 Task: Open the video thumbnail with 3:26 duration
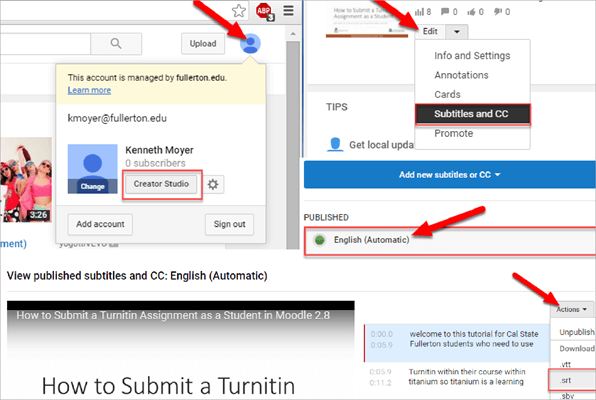(x=26, y=179)
